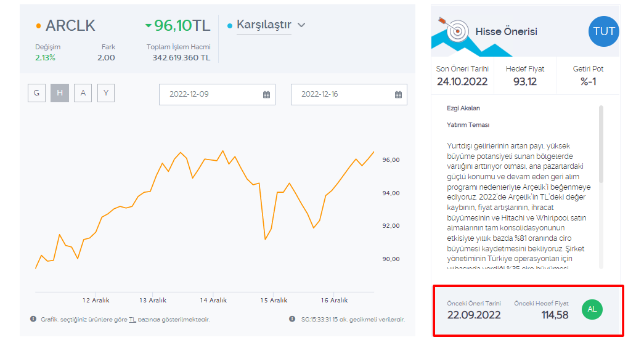Viewport: 644px width, 348px height.
Task: Click the TUT recommendation badge
Action: point(604,31)
